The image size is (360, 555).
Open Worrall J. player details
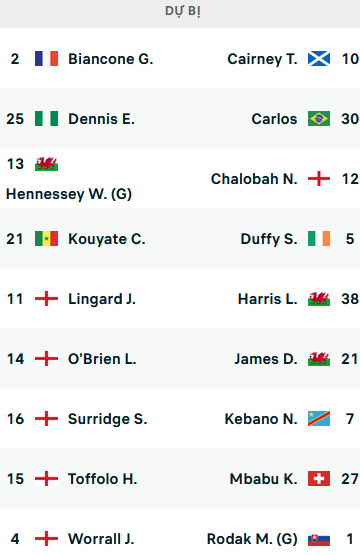(101, 539)
